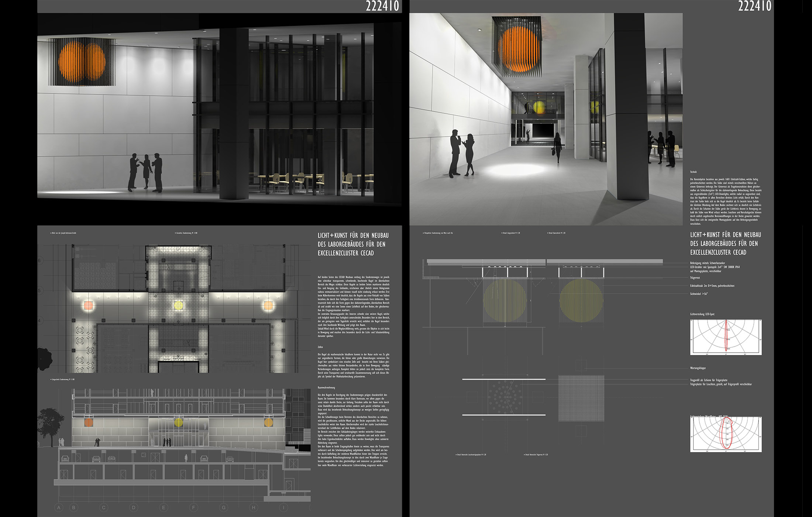
Task: Click the yellow sphere in the floor plan
Action: [x=178, y=305]
